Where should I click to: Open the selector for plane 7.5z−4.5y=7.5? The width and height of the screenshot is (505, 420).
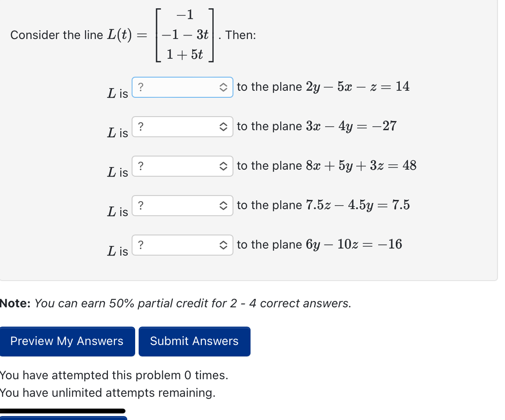click(x=182, y=206)
